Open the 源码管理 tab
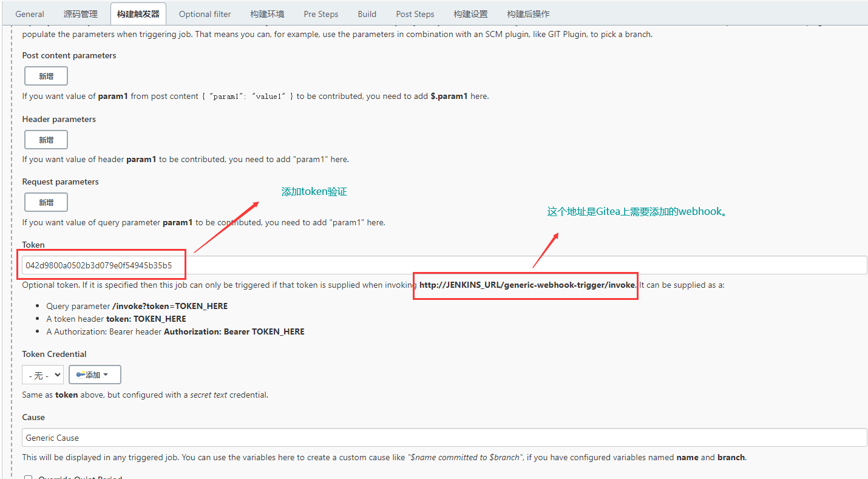Screen dimensions: 868x479 (x=80, y=14)
